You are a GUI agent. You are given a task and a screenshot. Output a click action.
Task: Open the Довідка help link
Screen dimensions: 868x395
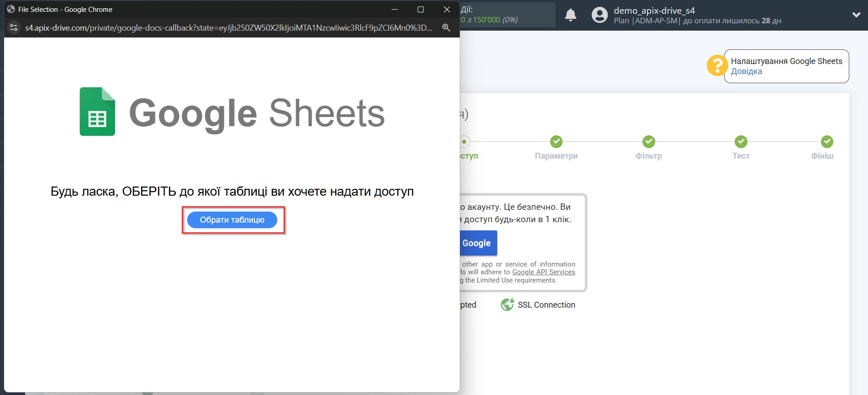pos(746,71)
